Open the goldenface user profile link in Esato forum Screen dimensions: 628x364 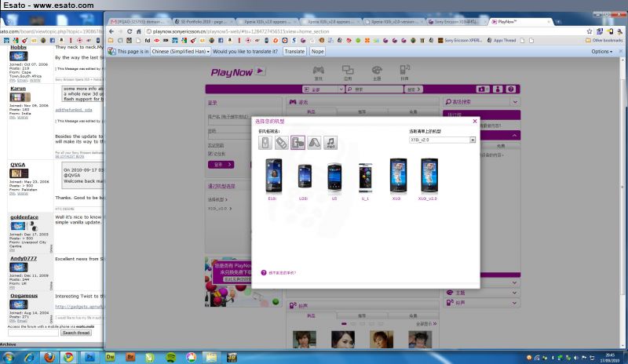[24, 217]
